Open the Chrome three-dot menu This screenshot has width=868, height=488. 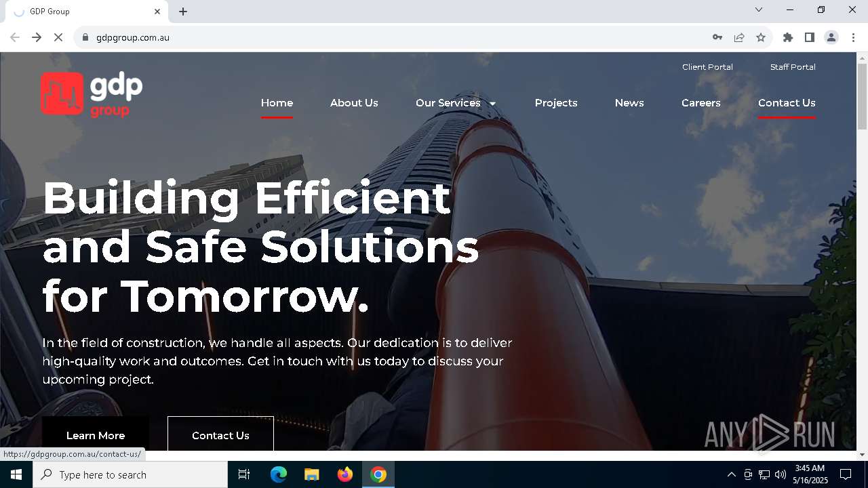(x=853, y=37)
